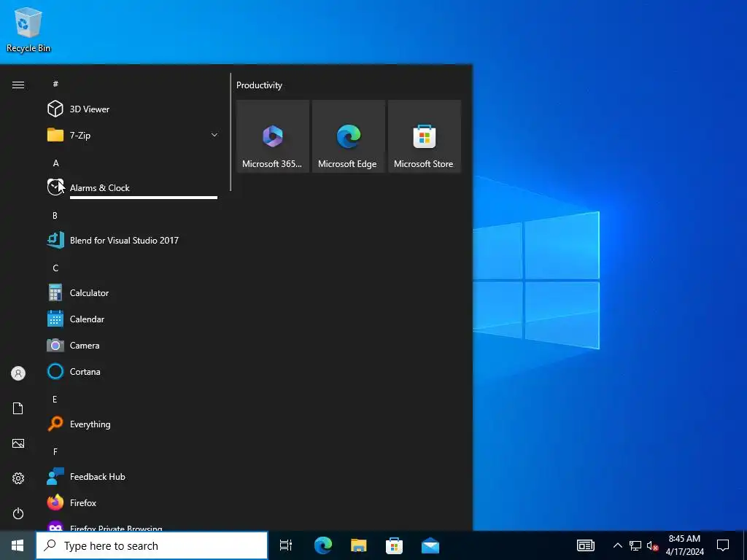Click the 'F' letter group header
Screen dimensions: 747x560
click(x=55, y=451)
